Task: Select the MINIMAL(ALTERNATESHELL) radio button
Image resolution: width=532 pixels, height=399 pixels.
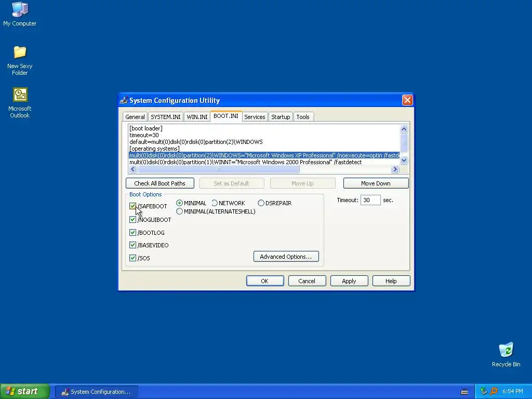Action: click(179, 211)
